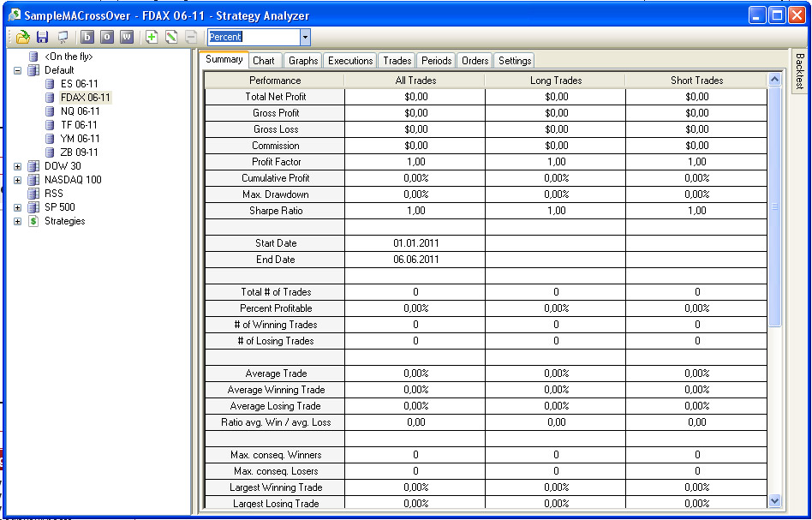Click database icon beside SP 500
This screenshot has height=520, width=812.
[33, 207]
